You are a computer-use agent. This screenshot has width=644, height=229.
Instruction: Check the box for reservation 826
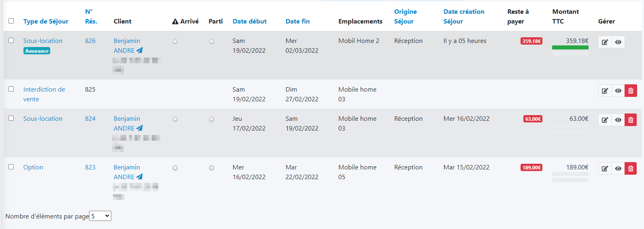11,40
